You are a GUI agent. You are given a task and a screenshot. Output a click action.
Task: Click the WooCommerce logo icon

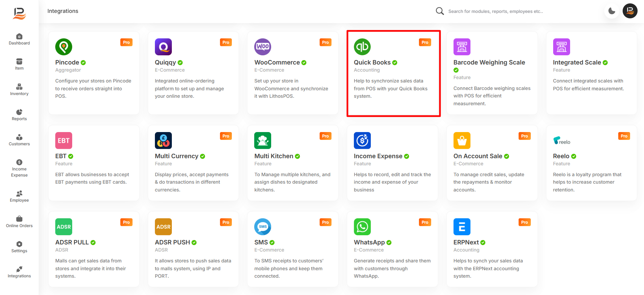pos(263,47)
